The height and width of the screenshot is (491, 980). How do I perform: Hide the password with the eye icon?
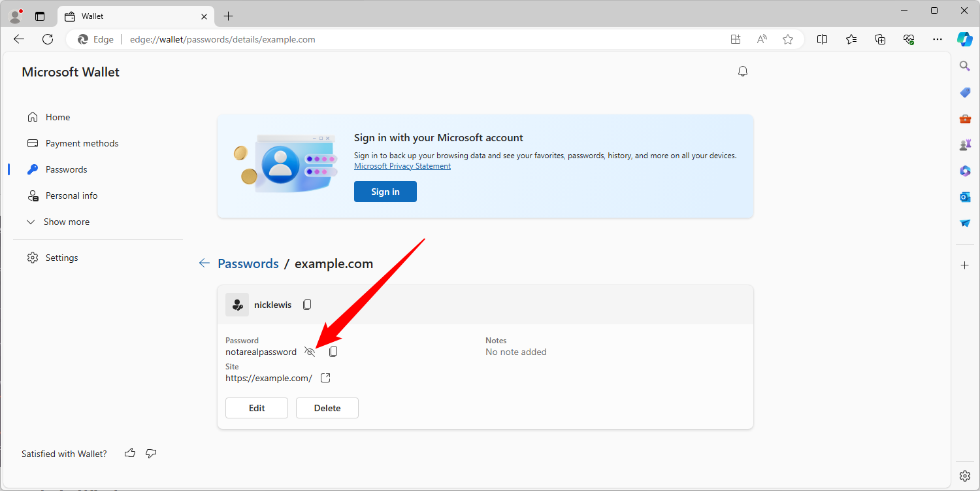pos(310,352)
